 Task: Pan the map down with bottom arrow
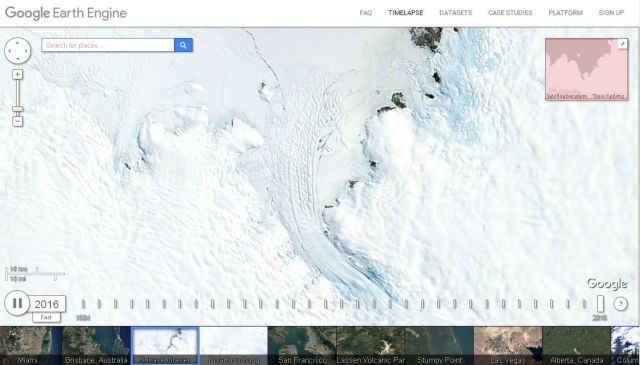(18, 59)
